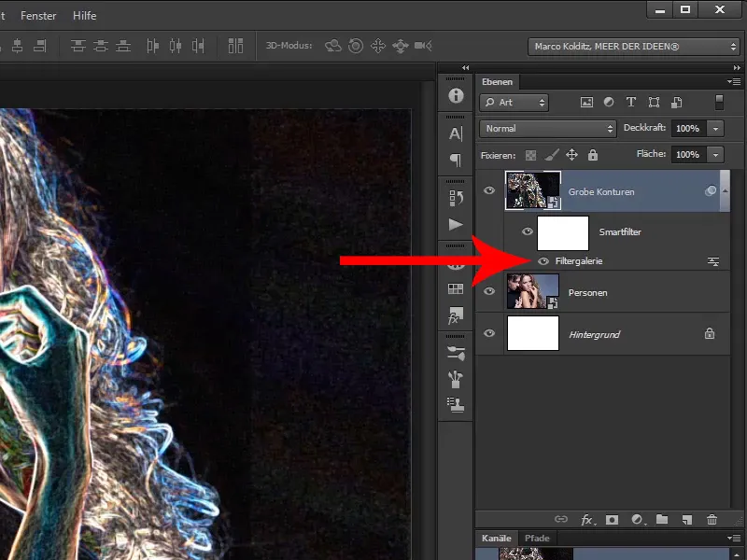Open Filtergalerie blending options icon

[713, 261]
